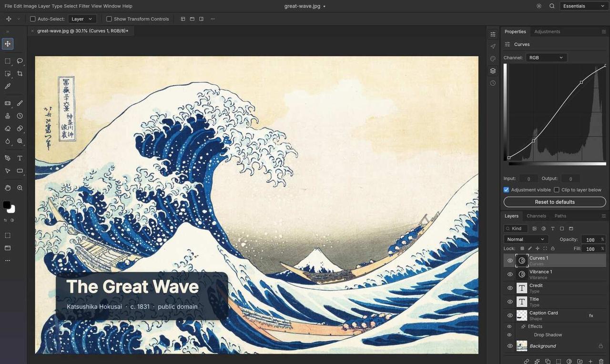The image size is (610, 364).
Task: Hide the Background layer
Action: coord(510,346)
